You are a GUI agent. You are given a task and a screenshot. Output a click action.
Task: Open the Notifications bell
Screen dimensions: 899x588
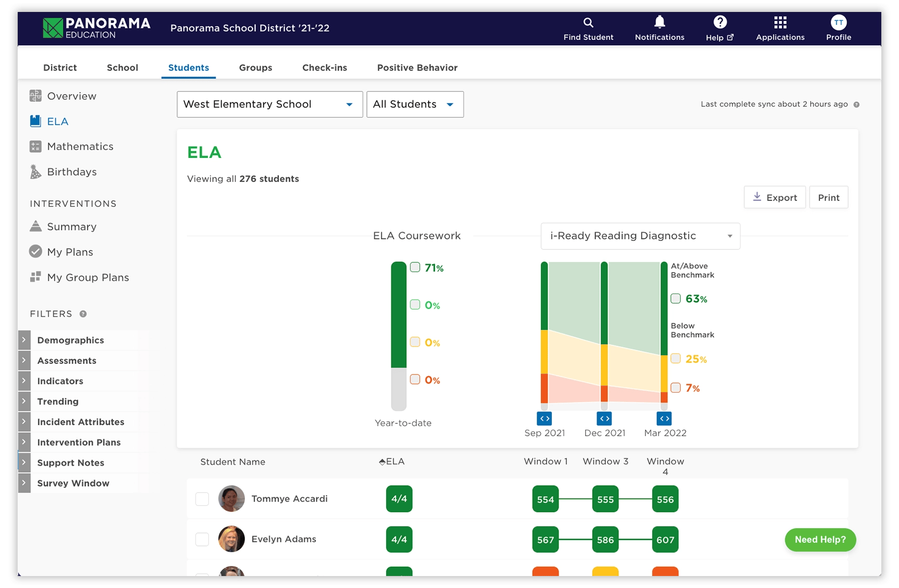tap(659, 22)
